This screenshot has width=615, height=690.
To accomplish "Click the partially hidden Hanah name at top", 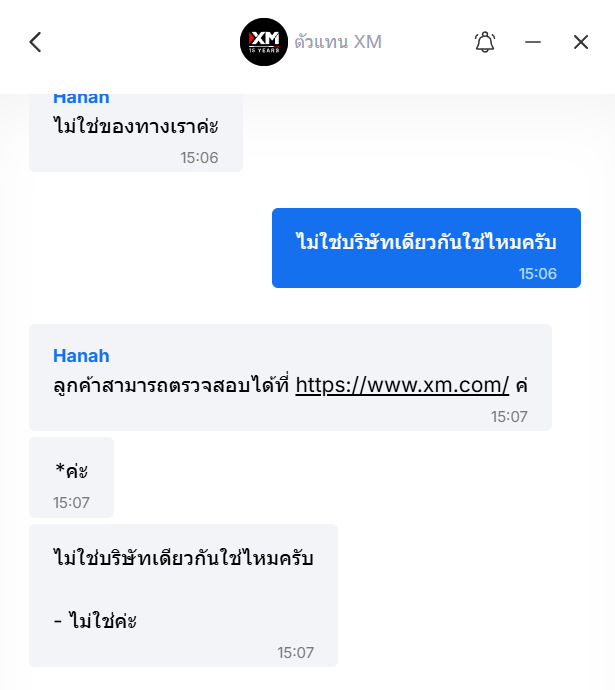I will (81, 98).
